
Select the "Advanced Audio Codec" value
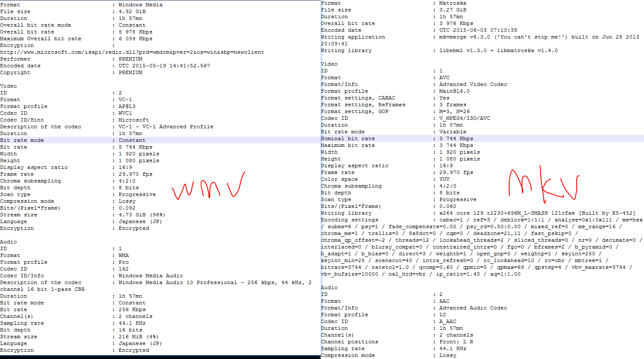pyautogui.click(x=473, y=308)
